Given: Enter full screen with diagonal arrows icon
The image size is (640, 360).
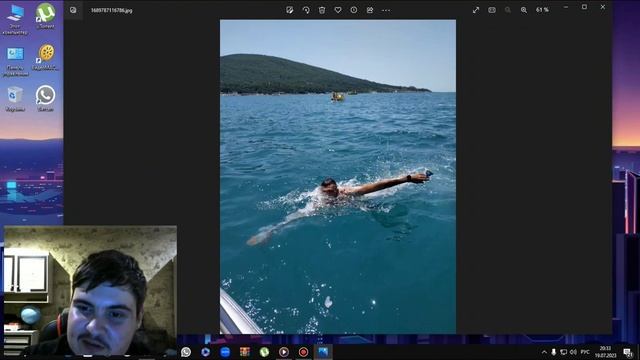Looking at the screenshot, I should (476, 10).
